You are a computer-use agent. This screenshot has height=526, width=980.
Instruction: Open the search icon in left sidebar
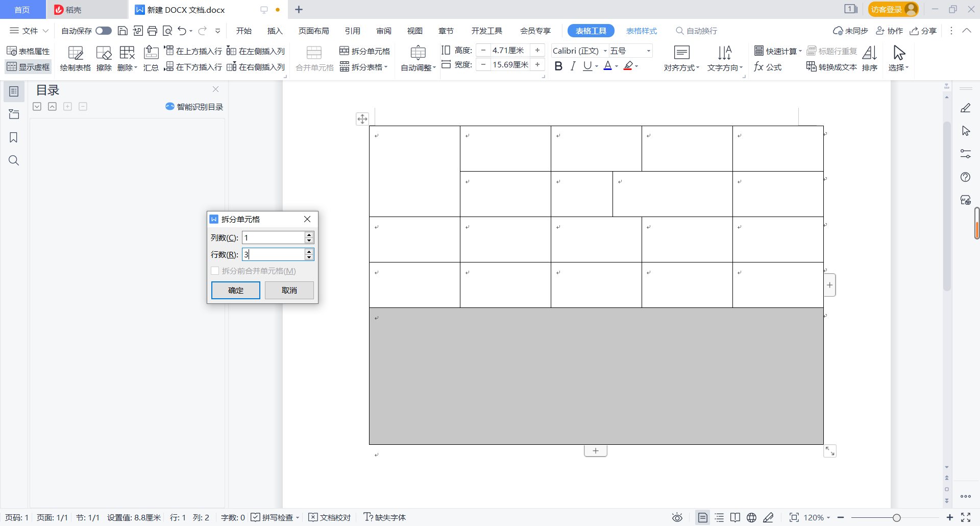coord(14,160)
